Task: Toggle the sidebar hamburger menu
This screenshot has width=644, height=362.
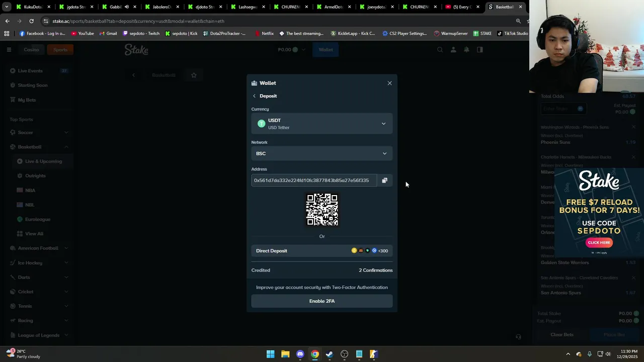Action: point(9,50)
